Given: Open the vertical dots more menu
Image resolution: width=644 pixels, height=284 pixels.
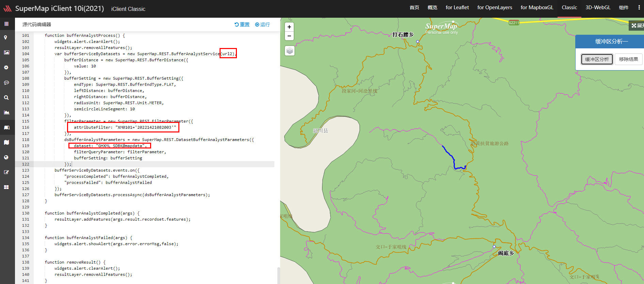Looking at the screenshot, I should (x=639, y=7).
